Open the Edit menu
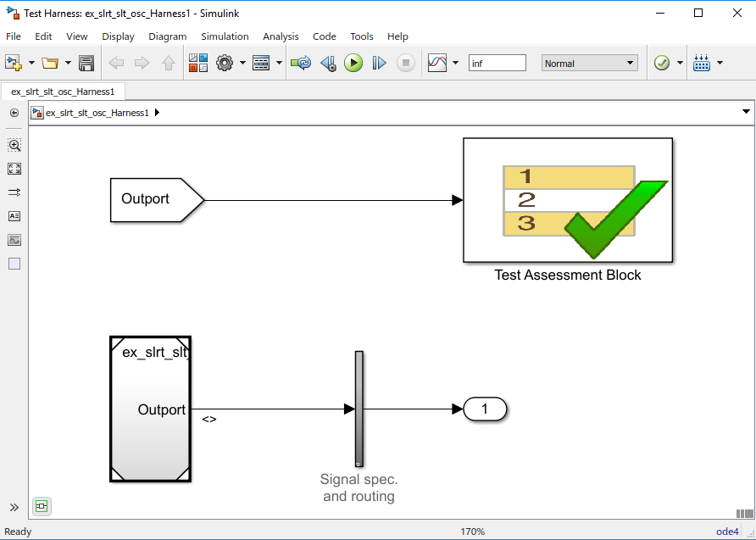 (43, 36)
